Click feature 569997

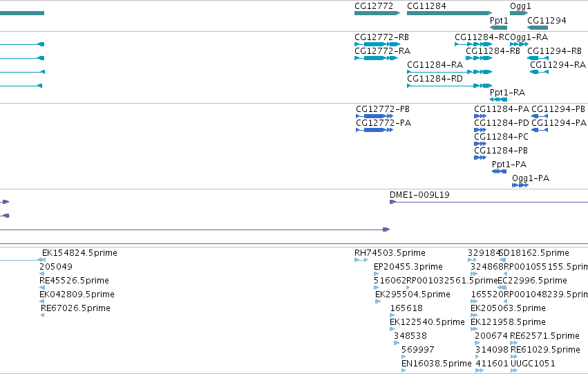(x=404, y=357)
